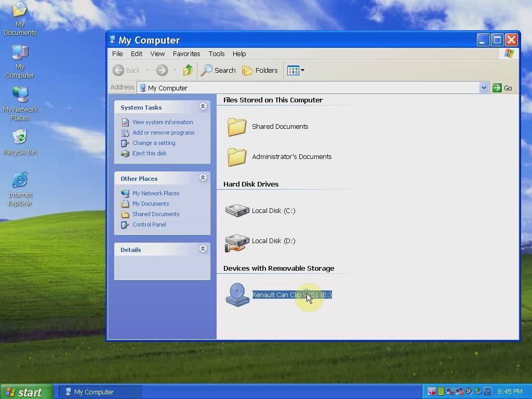The width and height of the screenshot is (532, 399).
Task: Open My Network Places in Other Places
Action: click(156, 193)
